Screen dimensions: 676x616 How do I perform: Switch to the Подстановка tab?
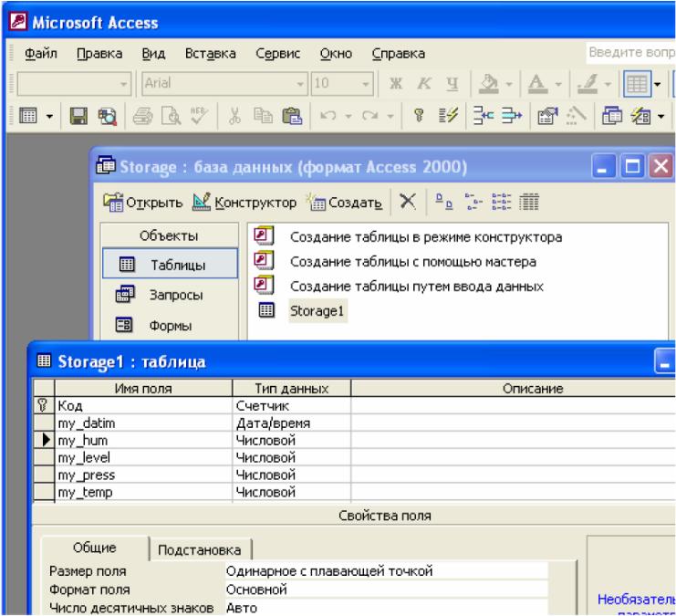199,549
